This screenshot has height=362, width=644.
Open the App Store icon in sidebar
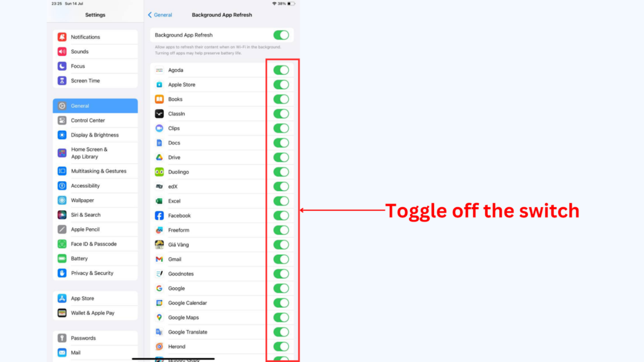tap(62, 298)
